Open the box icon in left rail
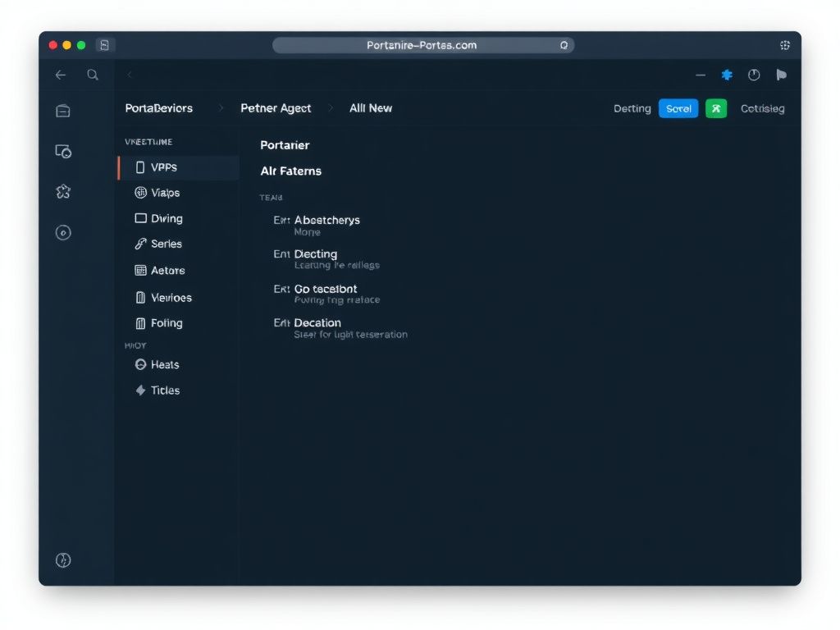 coord(63,111)
